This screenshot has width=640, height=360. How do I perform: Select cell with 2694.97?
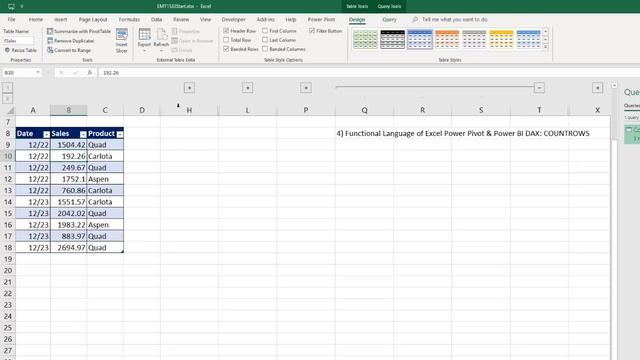(69, 248)
